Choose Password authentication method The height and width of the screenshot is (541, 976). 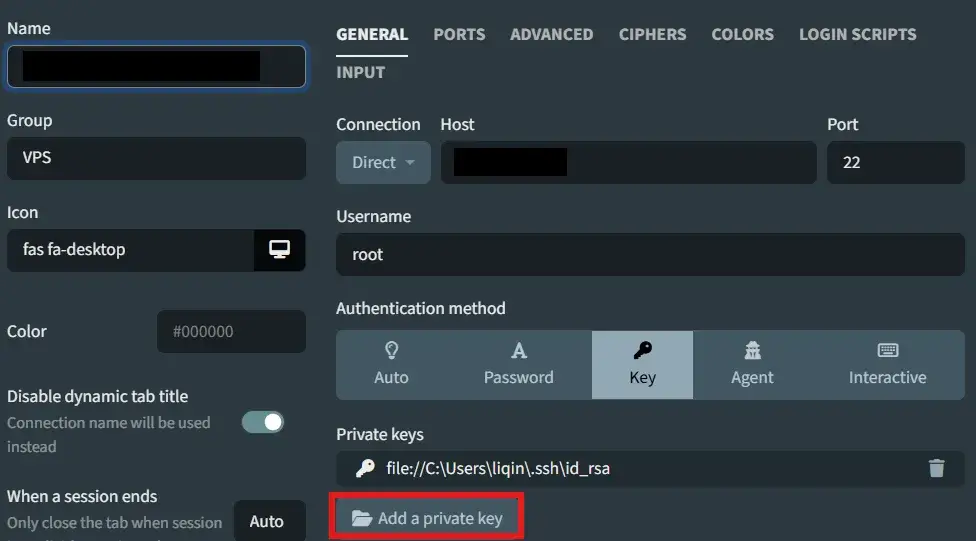(x=518, y=364)
